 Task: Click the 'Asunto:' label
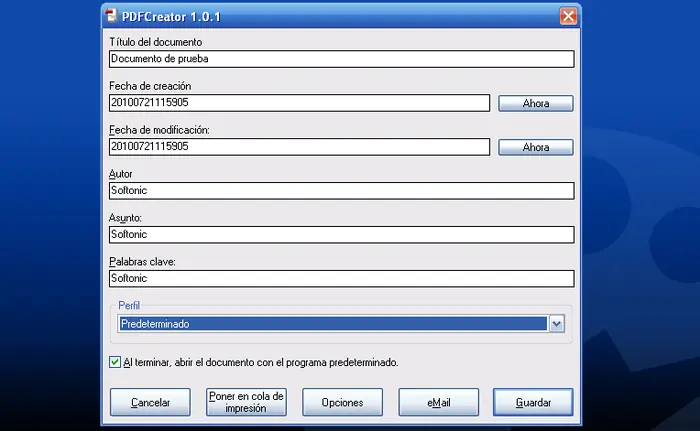[x=125, y=218]
